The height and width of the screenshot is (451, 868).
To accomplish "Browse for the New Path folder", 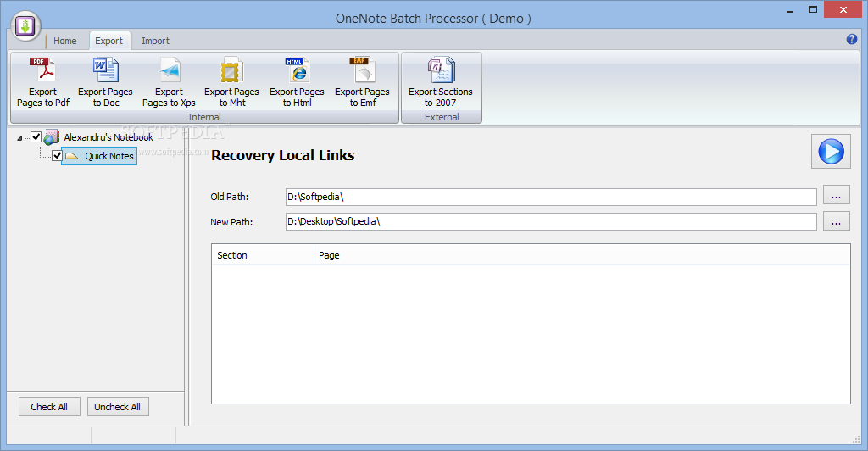I will point(836,221).
